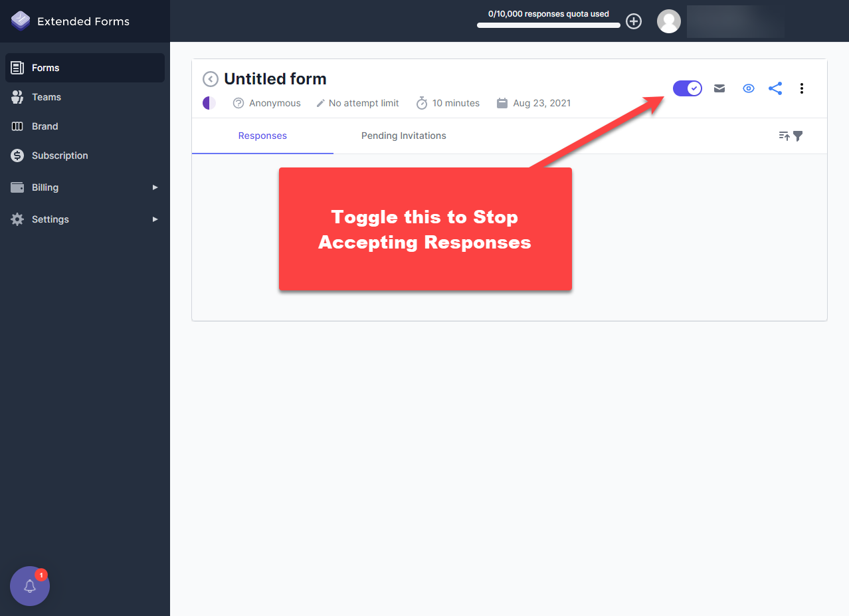Screen dimensions: 849x616
Task: Click the Anonymous question mark toggle
Action: 238,103
